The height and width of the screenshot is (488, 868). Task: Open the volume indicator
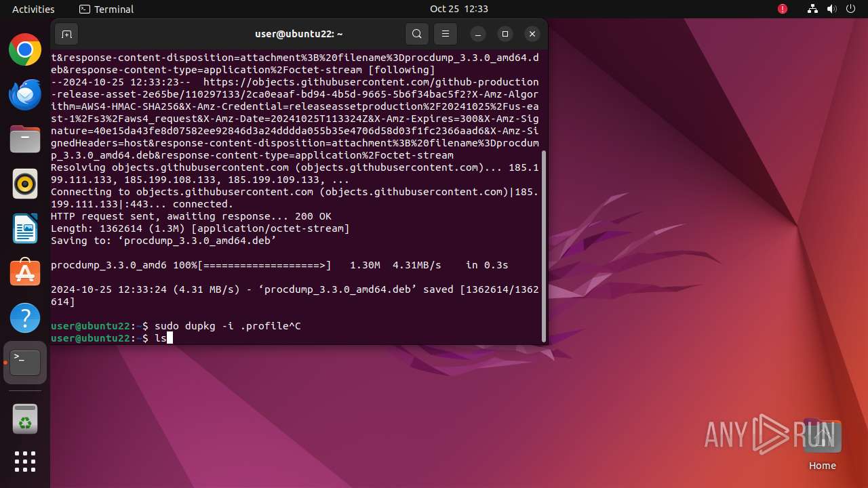click(831, 9)
